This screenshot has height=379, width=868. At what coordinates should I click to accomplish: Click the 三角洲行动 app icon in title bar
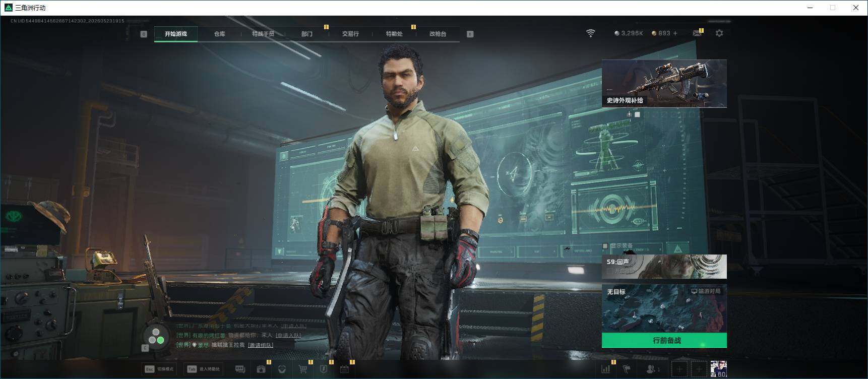click(8, 8)
